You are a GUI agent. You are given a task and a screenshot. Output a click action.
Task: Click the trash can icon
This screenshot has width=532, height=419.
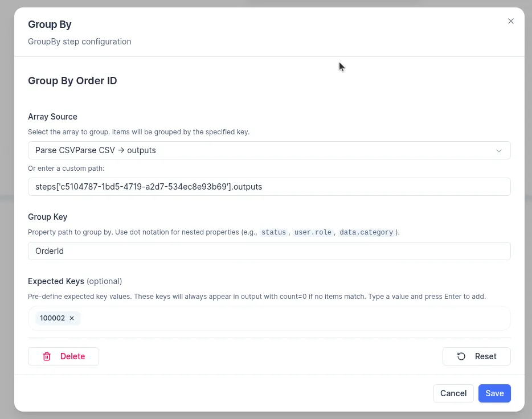(x=47, y=356)
